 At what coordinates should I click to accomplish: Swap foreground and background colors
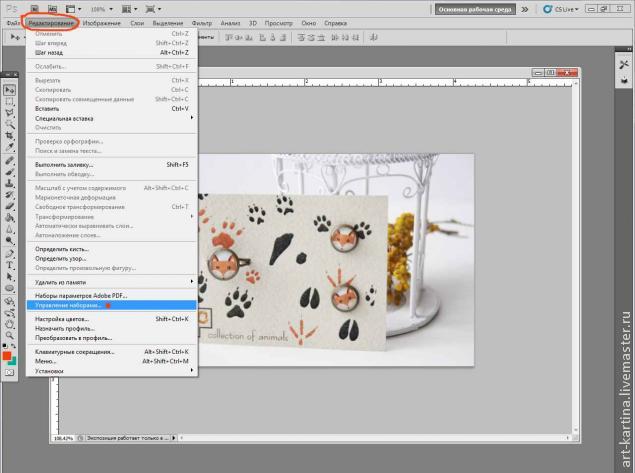[x=13, y=346]
